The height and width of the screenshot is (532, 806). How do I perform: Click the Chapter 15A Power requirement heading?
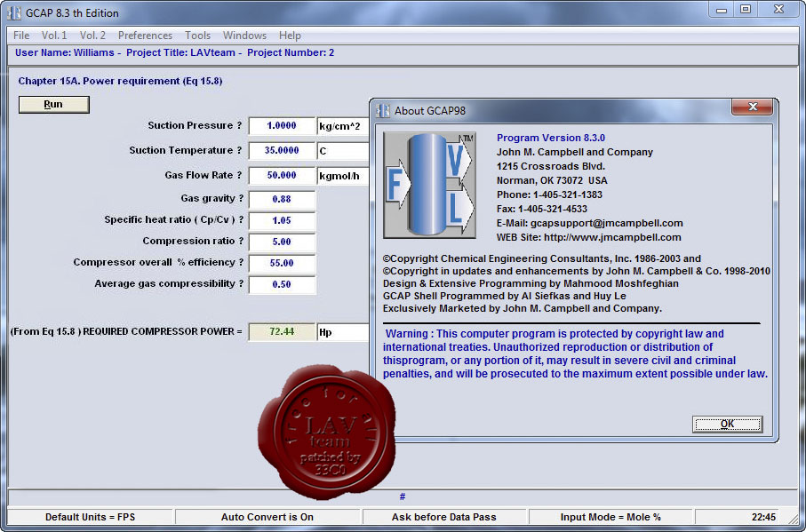pyautogui.click(x=120, y=81)
